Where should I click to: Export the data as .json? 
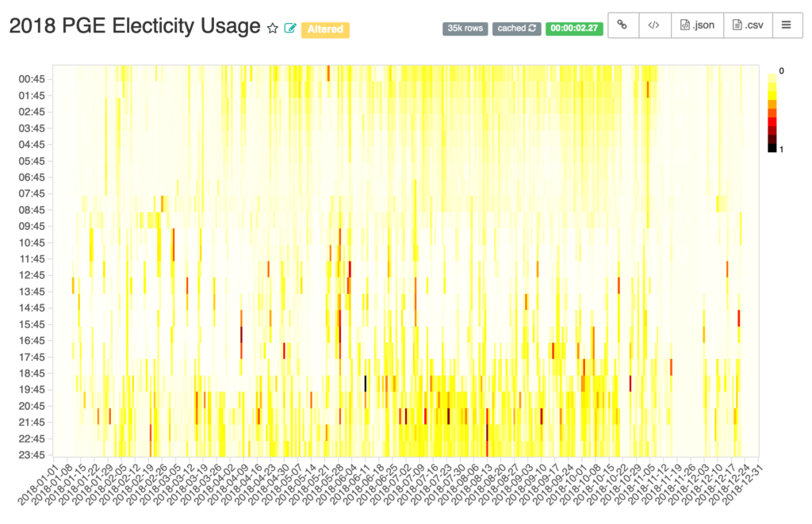697,25
